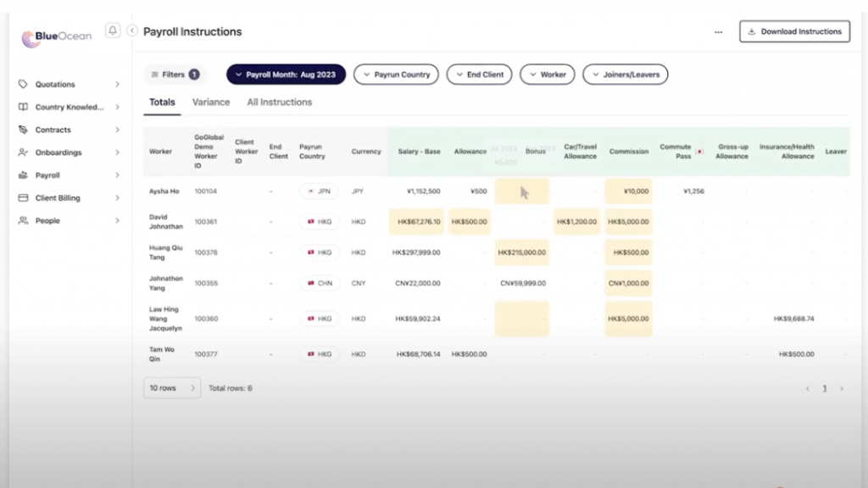Click JPN country badge for Aysha Ho
Viewport: 868px width, 488px height.
(x=319, y=191)
